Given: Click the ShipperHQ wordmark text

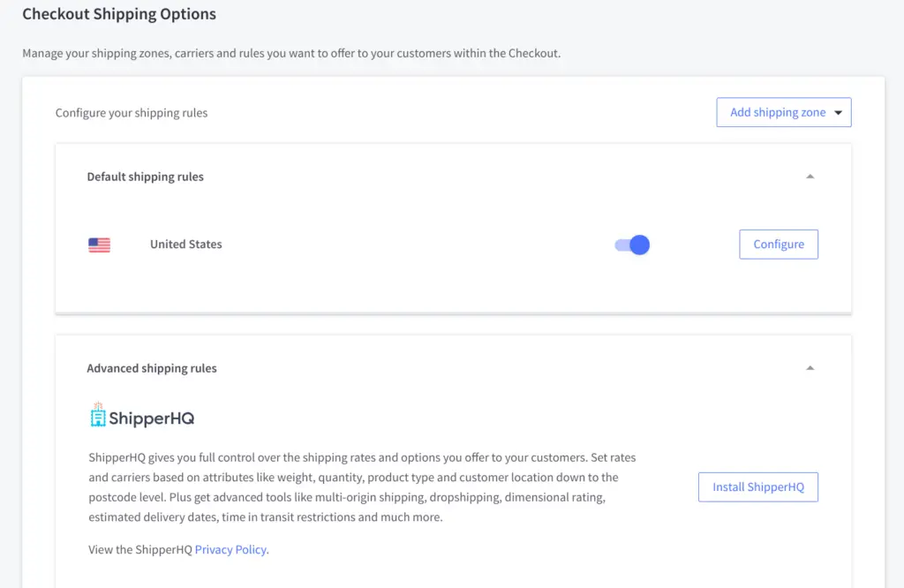Looking at the screenshot, I should pos(151,418).
